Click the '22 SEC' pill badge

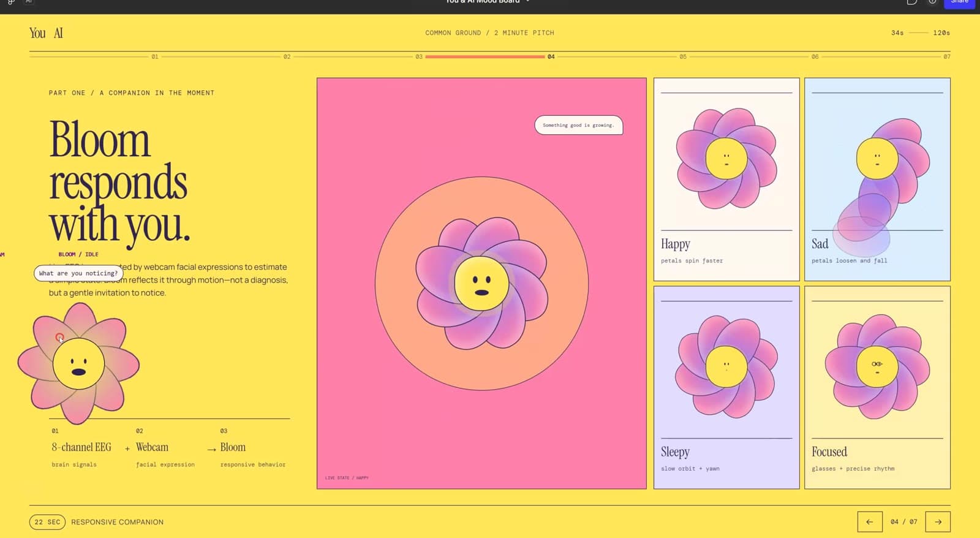pyautogui.click(x=47, y=522)
